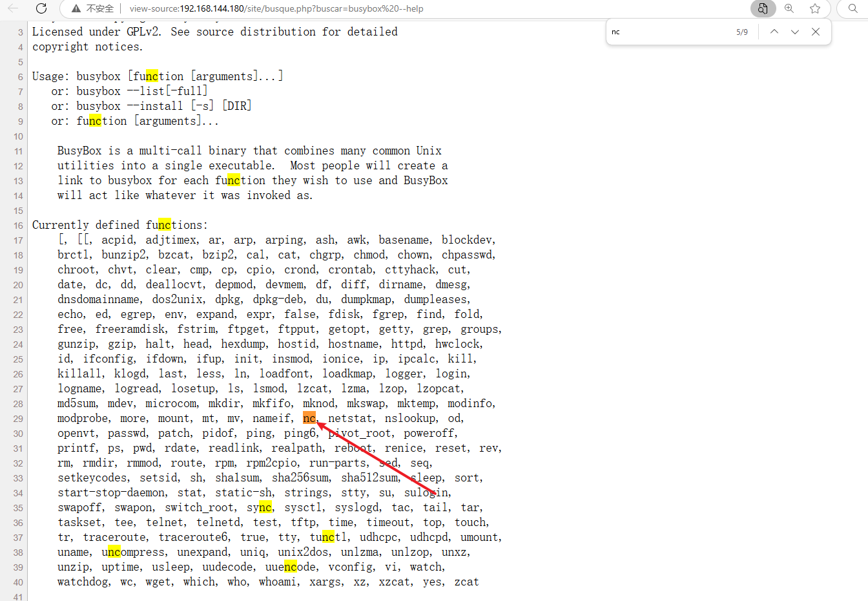
Task: Click sha256sum on line 33
Action: pyautogui.click(x=300, y=478)
